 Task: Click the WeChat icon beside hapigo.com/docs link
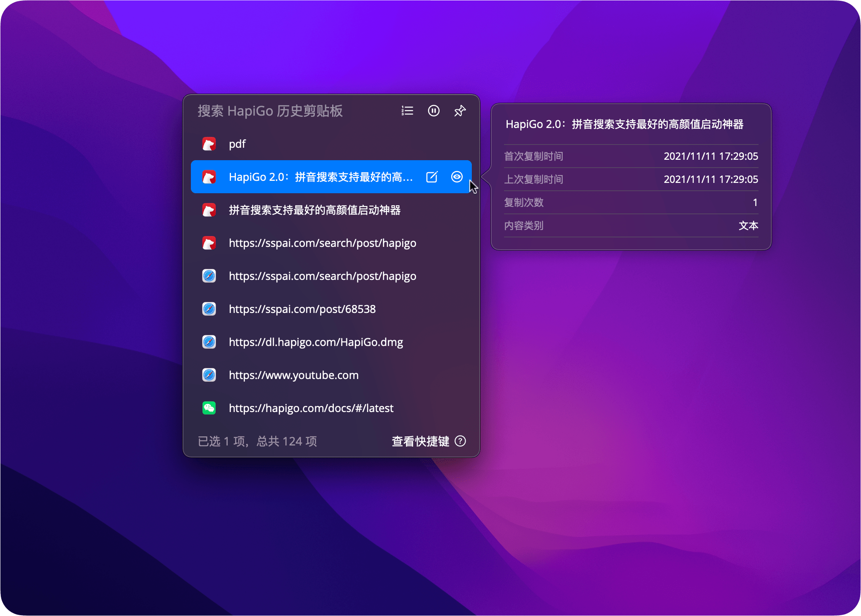coord(209,408)
